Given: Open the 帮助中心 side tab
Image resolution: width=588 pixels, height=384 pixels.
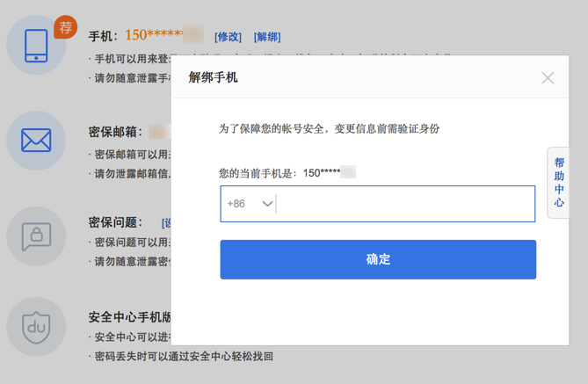Looking at the screenshot, I should [559, 183].
